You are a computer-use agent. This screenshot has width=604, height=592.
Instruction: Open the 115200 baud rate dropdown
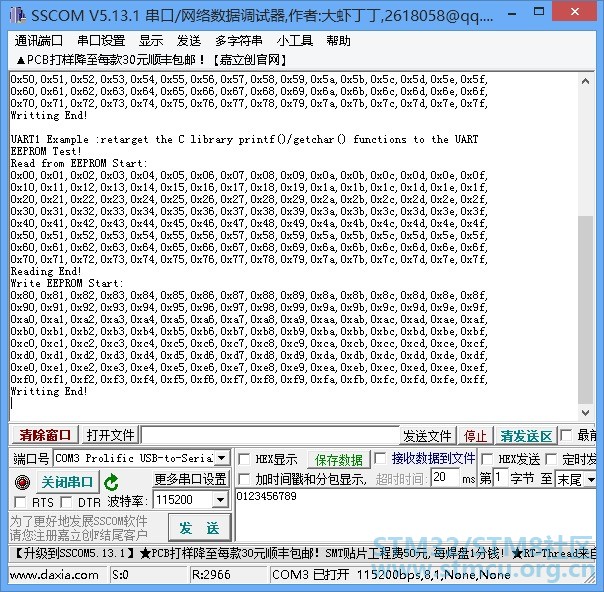[x=220, y=500]
